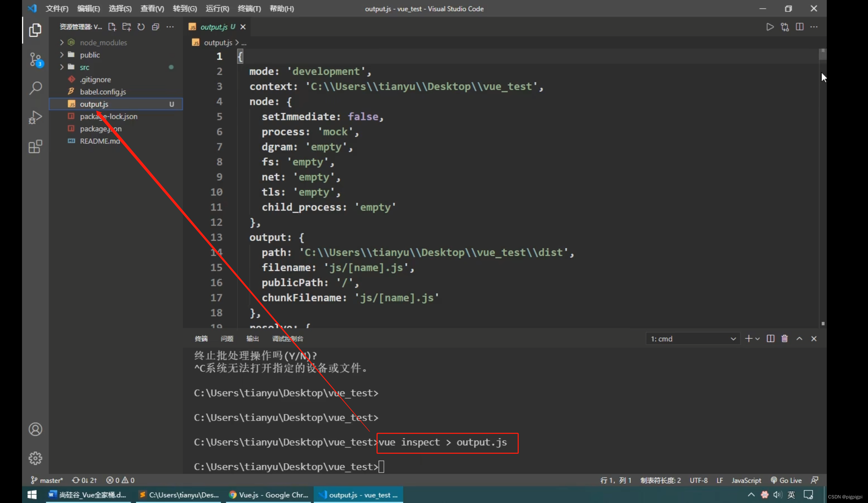Open Source Control view with badge 3

pyautogui.click(x=36, y=60)
